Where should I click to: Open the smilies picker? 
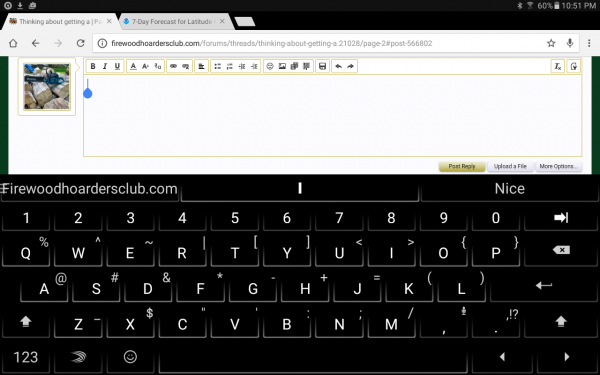270,66
